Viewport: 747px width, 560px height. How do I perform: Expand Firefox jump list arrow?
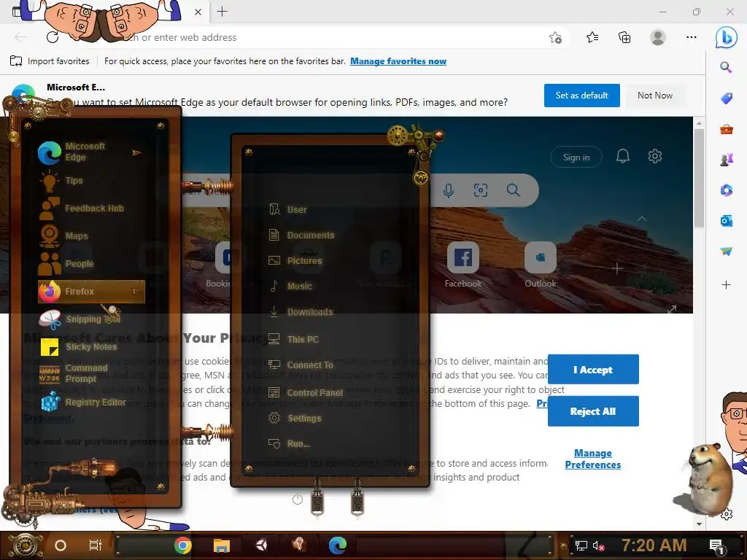coord(136,291)
